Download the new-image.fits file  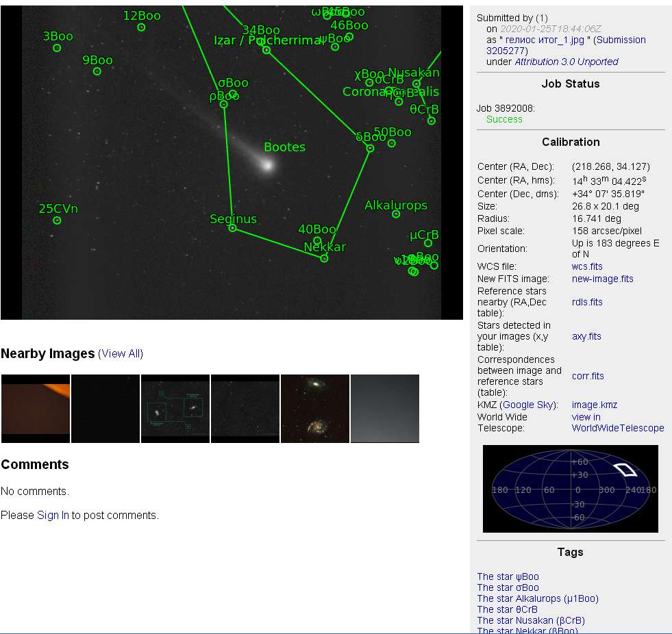(602, 279)
